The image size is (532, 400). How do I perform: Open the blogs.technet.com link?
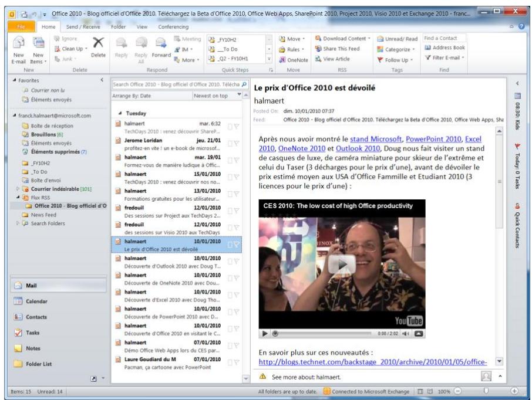(372, 362)
